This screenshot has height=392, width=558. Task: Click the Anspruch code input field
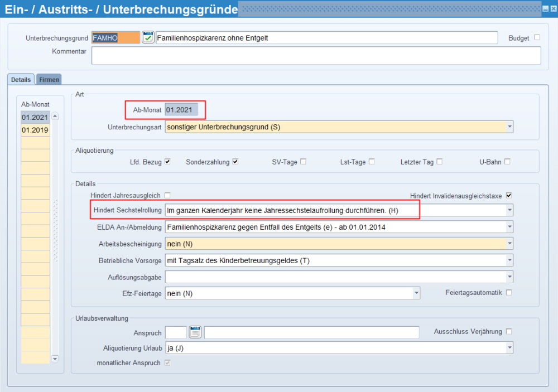click(x=176, y=332)
